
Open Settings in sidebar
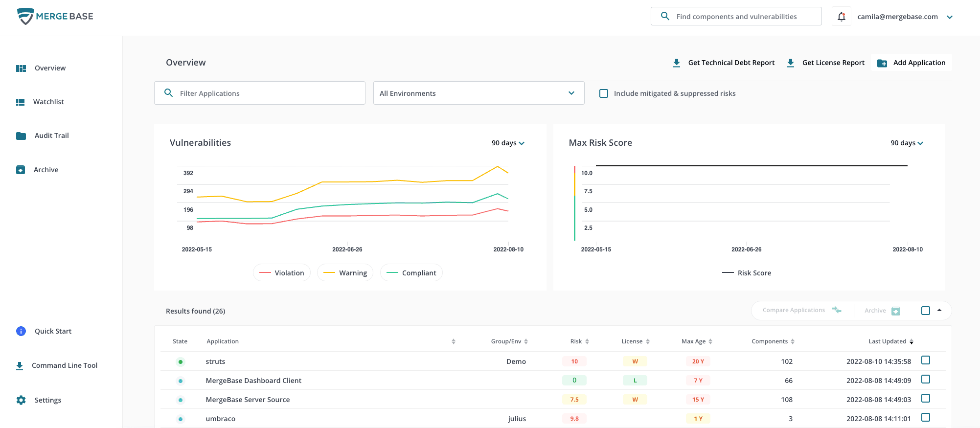point(48,400)
